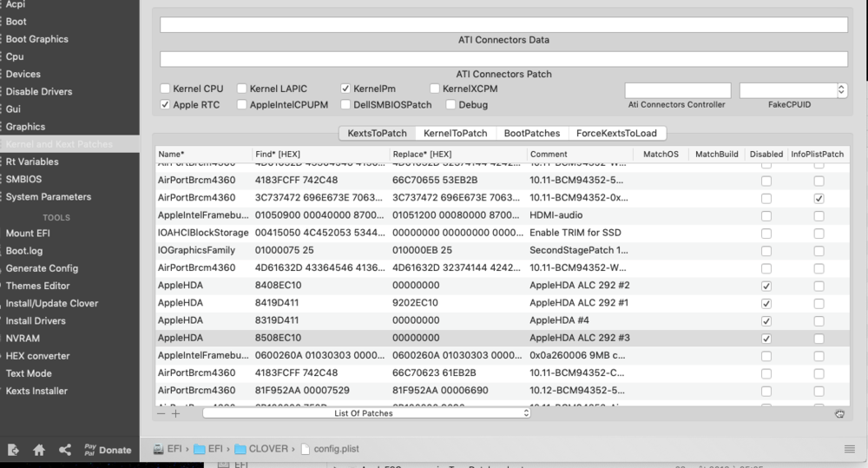Click the import configuration icon in bottom-left

(x=13, y=450)
